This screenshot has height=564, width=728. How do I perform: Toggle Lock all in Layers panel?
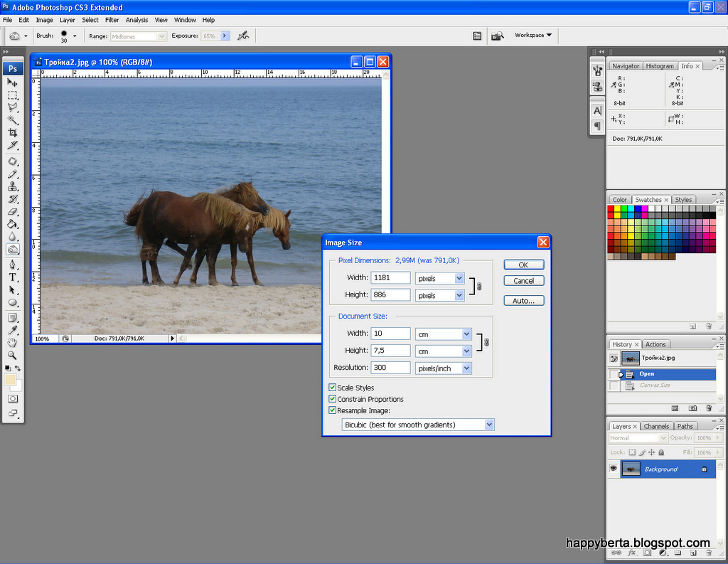pyautogui.click(x=661, y=452)
